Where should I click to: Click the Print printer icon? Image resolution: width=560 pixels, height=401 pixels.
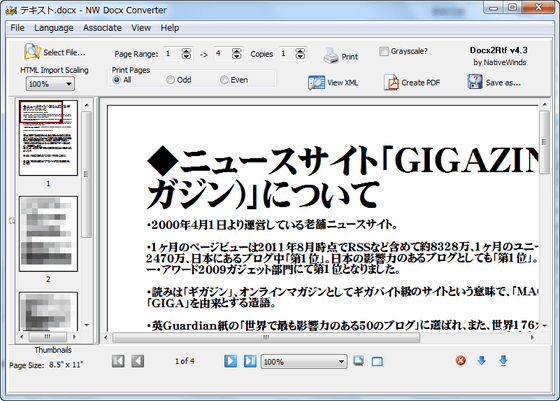(x=331, y=56)
